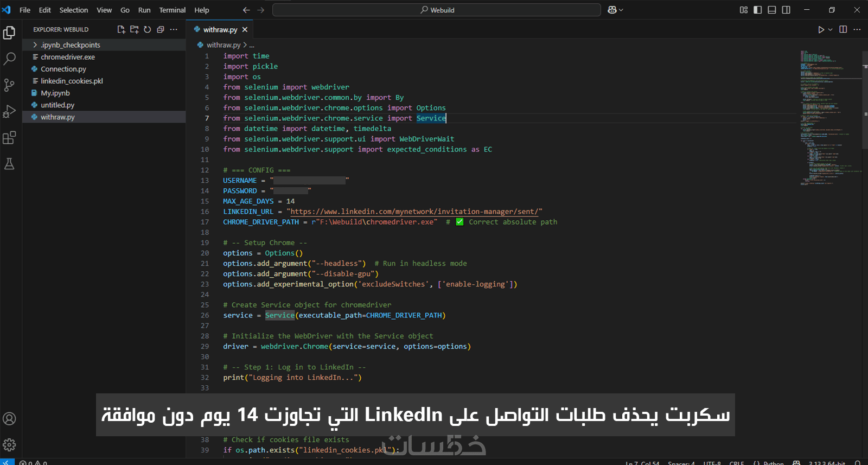This screenshot has width=868, height=465.
Task: Open the Explorer view in the activity bar
Action: pos(9,33)
